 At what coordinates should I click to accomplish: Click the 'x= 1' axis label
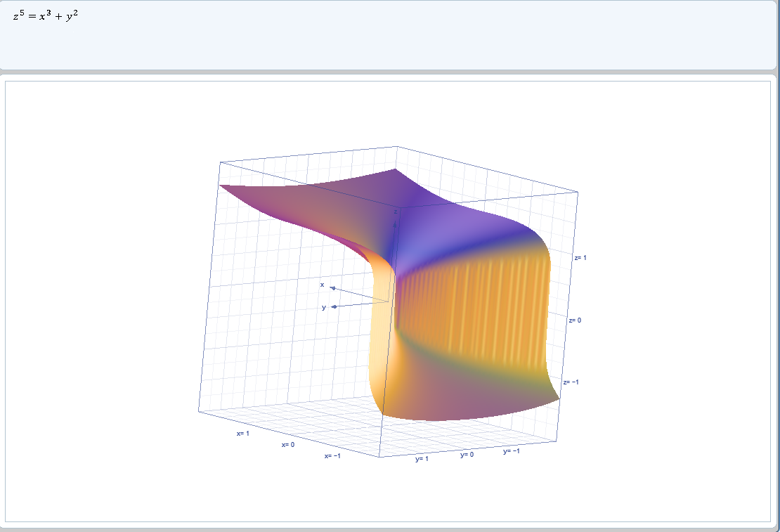point(243,434)
